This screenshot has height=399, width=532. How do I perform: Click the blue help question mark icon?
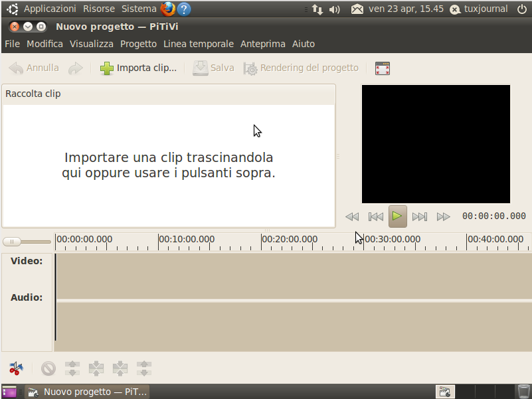[184, 9]
